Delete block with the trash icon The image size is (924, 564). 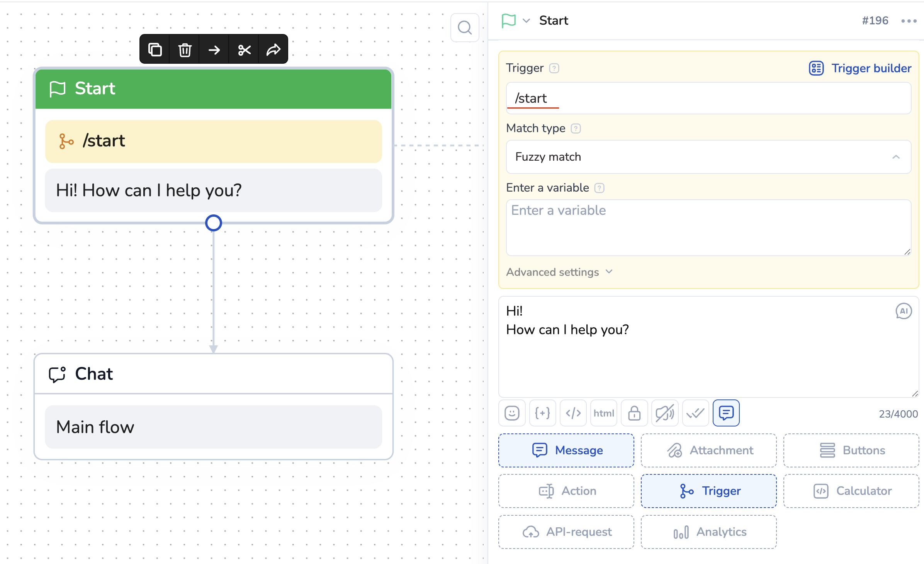(x=185, y=49)
